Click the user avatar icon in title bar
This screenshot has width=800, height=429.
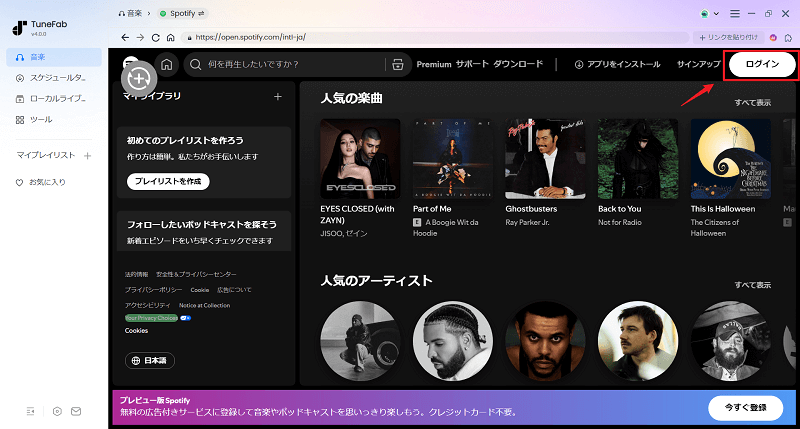(705, 14)
